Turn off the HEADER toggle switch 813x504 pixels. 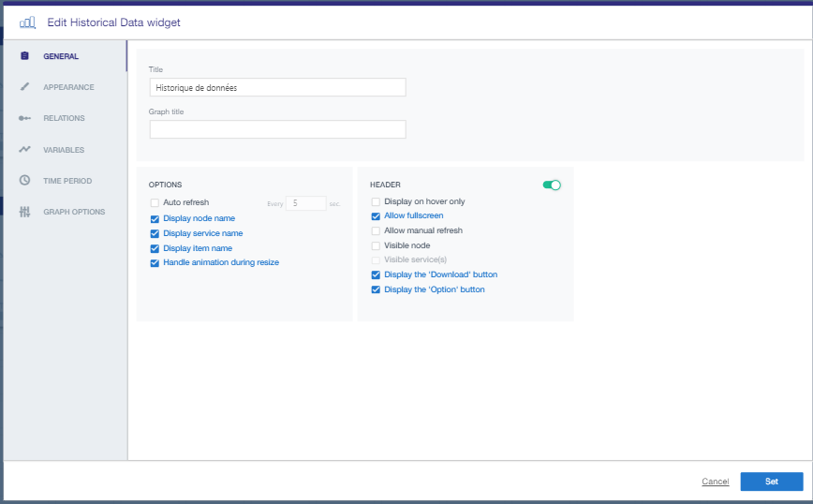pyautogui.click(x=552, y=185)
